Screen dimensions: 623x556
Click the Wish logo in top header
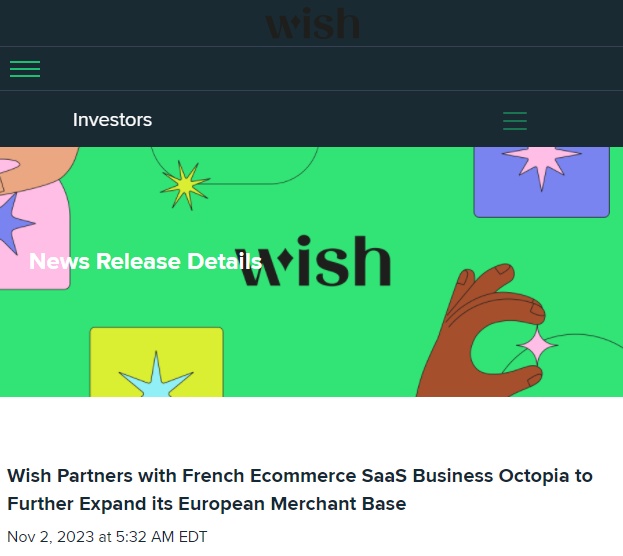(312, 23)
